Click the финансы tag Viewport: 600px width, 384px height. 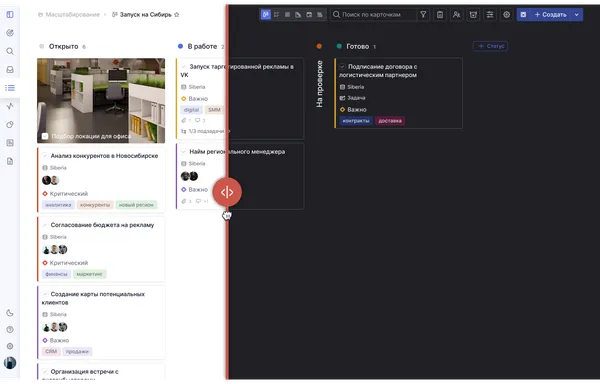(56, 274)
